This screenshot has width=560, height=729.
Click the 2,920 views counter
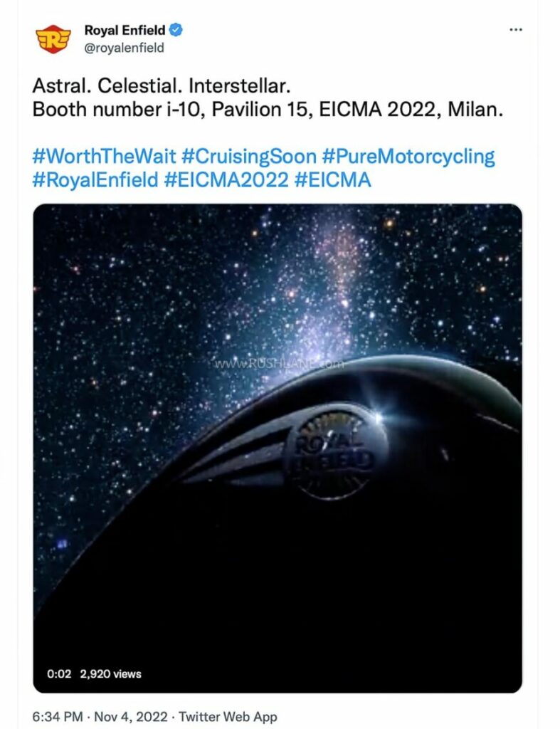pos(110,673)
